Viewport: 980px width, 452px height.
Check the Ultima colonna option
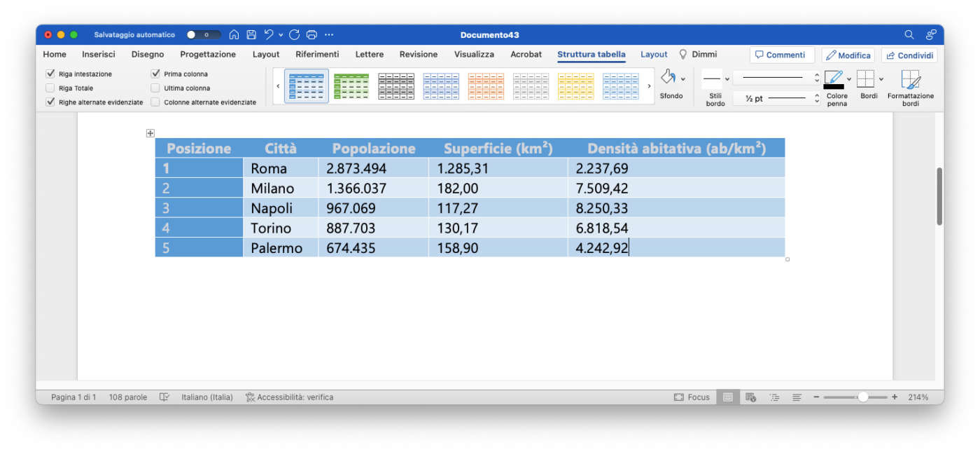155,88
